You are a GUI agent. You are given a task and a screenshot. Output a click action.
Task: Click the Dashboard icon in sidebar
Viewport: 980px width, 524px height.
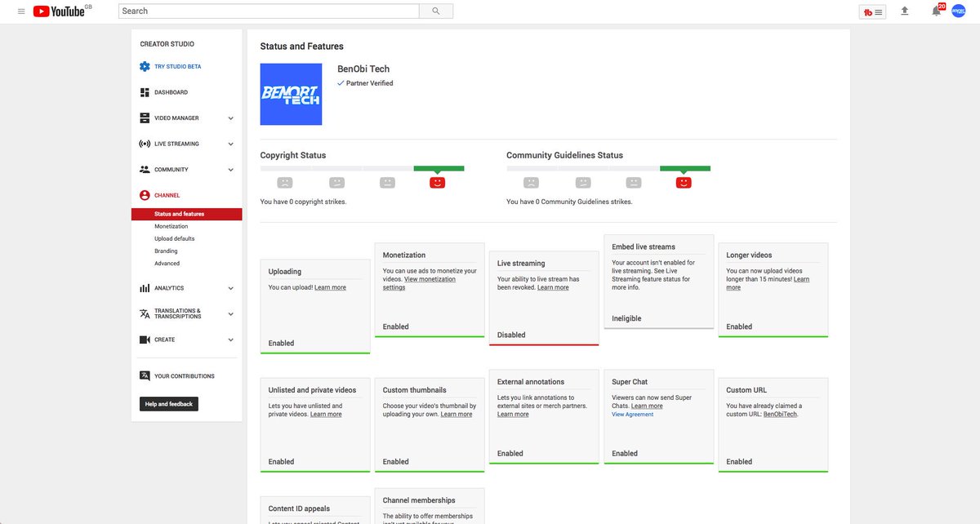(145, 92)
